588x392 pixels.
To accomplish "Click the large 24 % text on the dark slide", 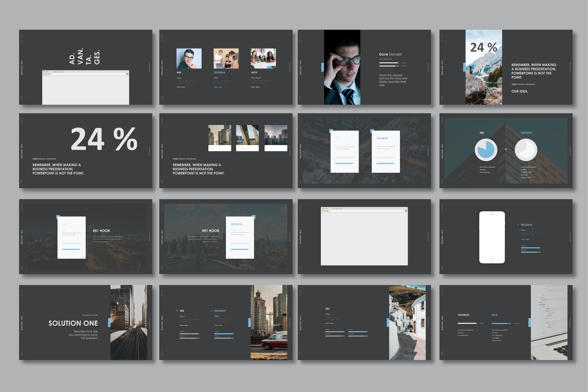I will pyautogui.click(x=104, y=139).
